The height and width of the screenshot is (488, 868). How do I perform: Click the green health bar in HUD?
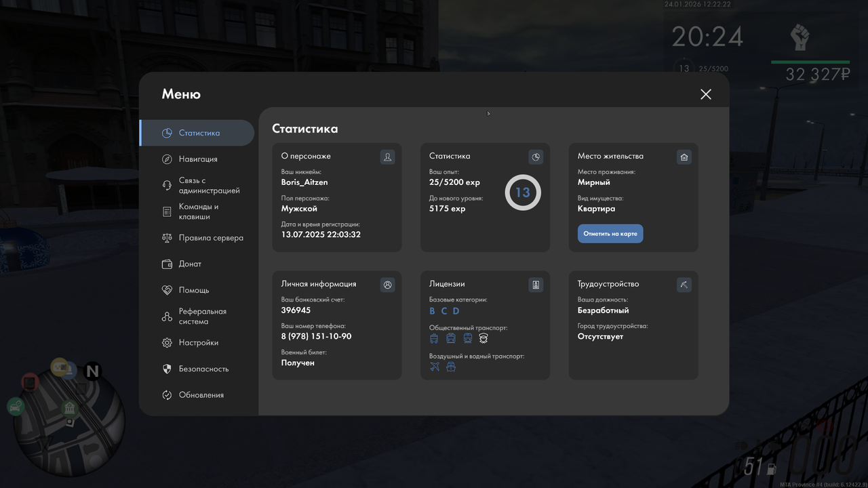coord(810,62)
